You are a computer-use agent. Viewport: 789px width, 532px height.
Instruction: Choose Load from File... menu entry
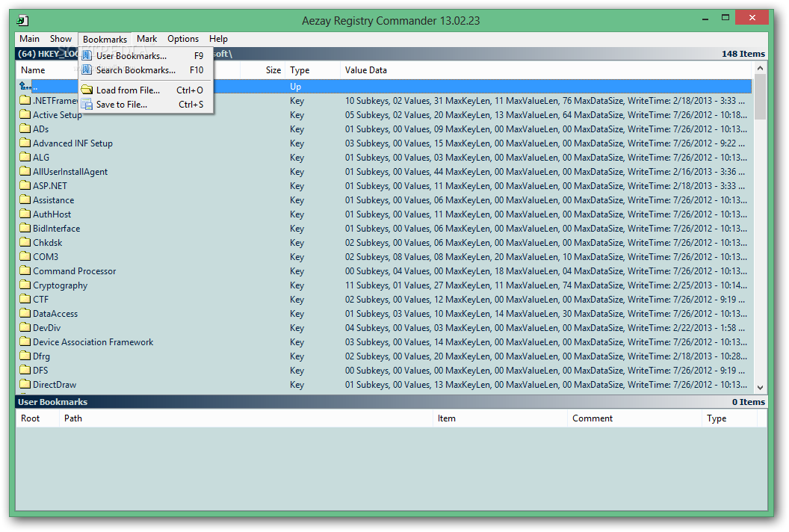(x=146, y=90)
